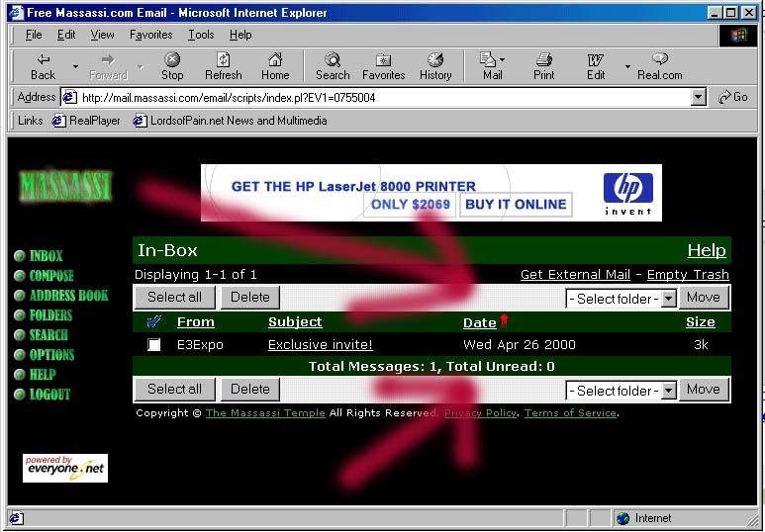Stop the page loading
765x532 pixels.
[172, 67]
